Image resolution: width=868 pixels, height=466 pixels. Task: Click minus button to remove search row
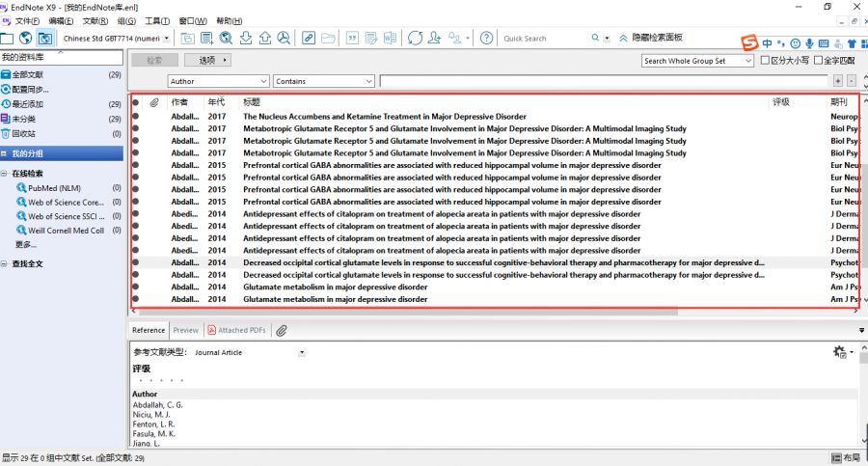click(852, 81)
